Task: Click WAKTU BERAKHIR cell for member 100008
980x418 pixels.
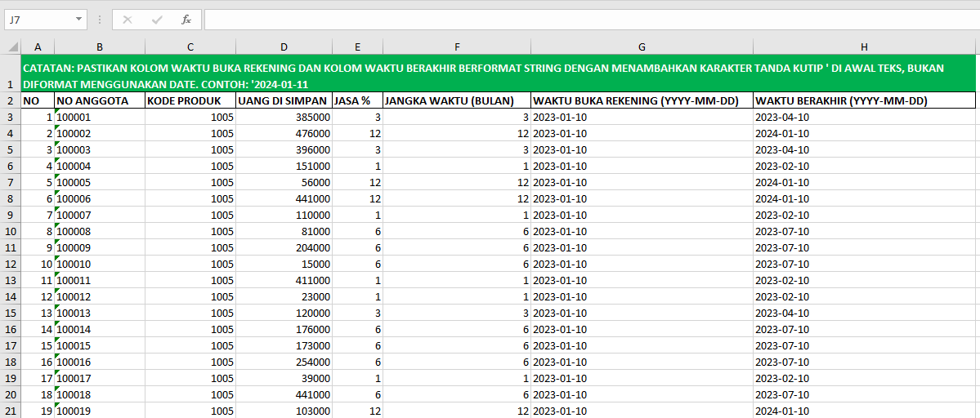Action: click(x=865, y=232)
